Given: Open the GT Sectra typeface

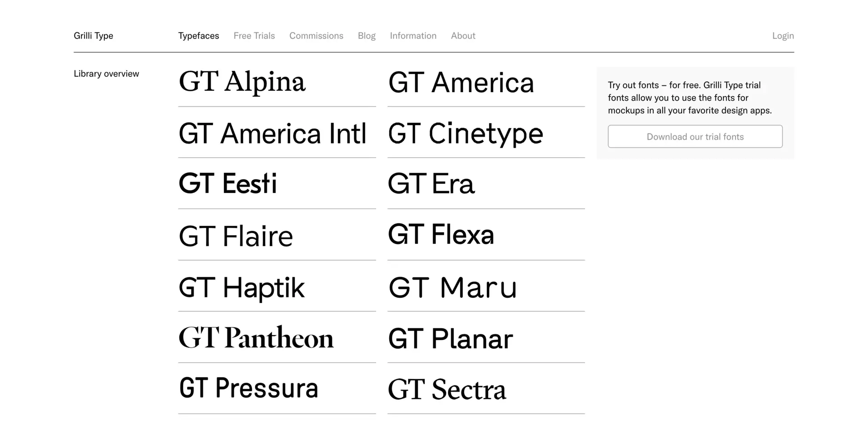Looking at the screenshot, I should pos(447,390).
